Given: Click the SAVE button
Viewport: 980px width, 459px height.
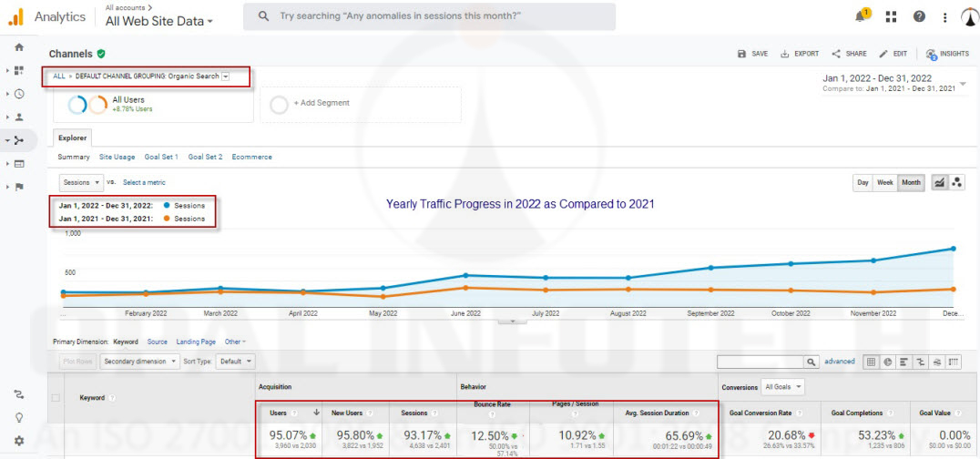Looking at the screenshot, I should click(x=752, y=54).
